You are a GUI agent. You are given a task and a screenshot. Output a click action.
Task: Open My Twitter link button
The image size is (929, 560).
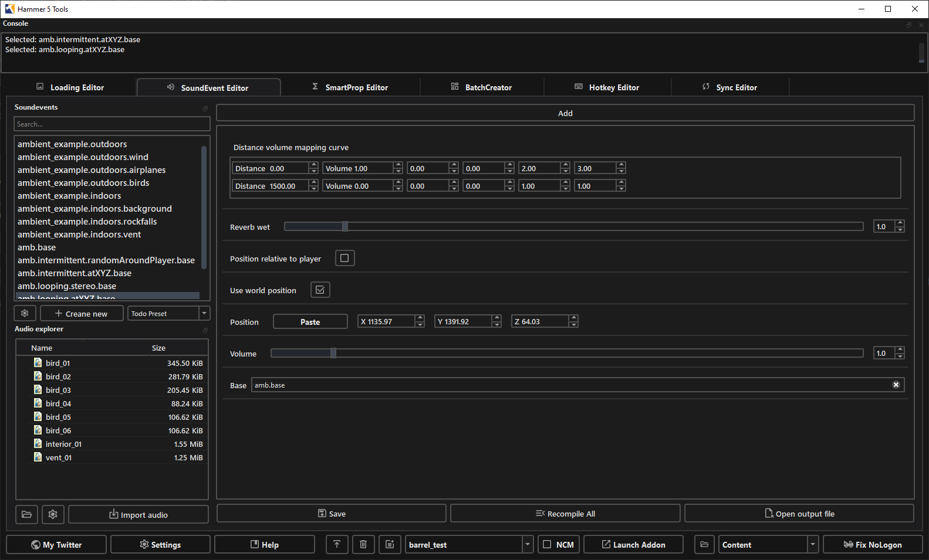click(56, 544)
